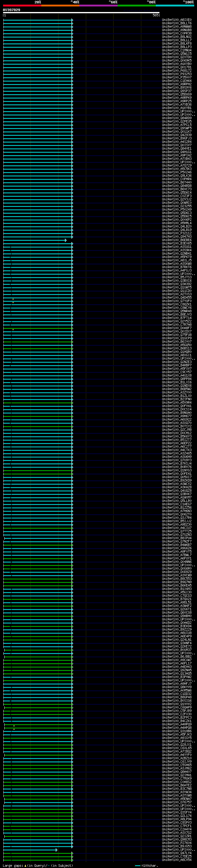Open hit UniRef100_A8IXE0

point(177,20)
